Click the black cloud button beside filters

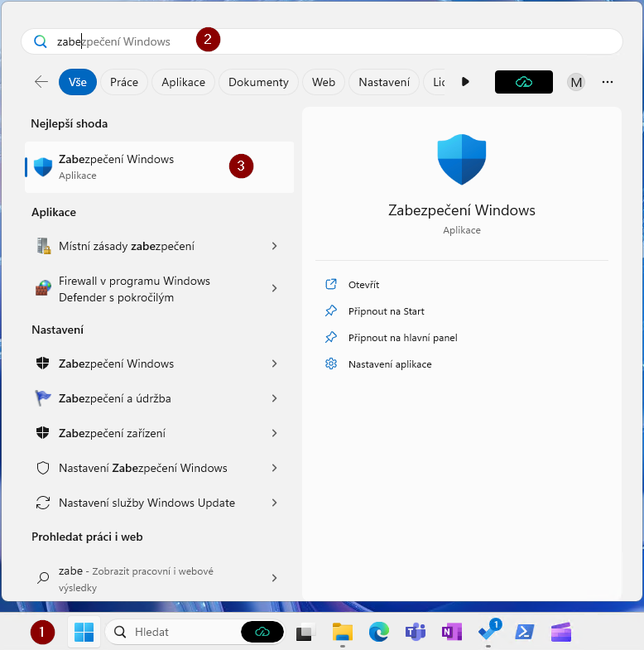pos(523,82)
